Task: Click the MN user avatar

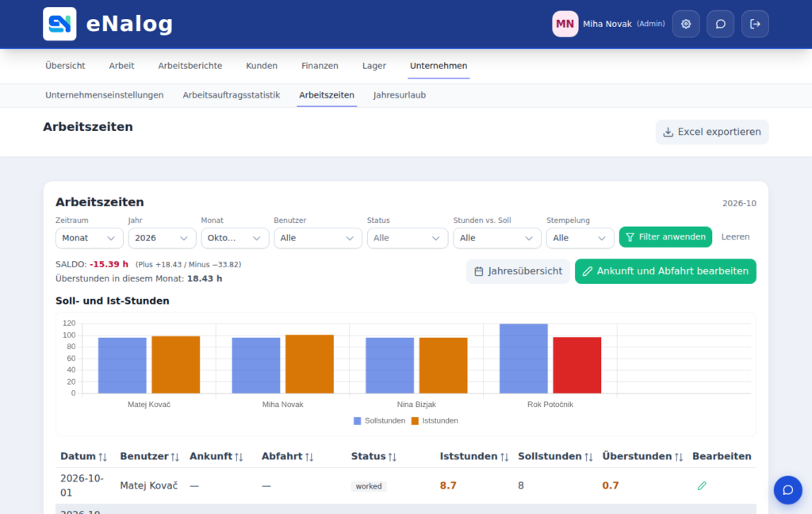Action: coord(565,24)
